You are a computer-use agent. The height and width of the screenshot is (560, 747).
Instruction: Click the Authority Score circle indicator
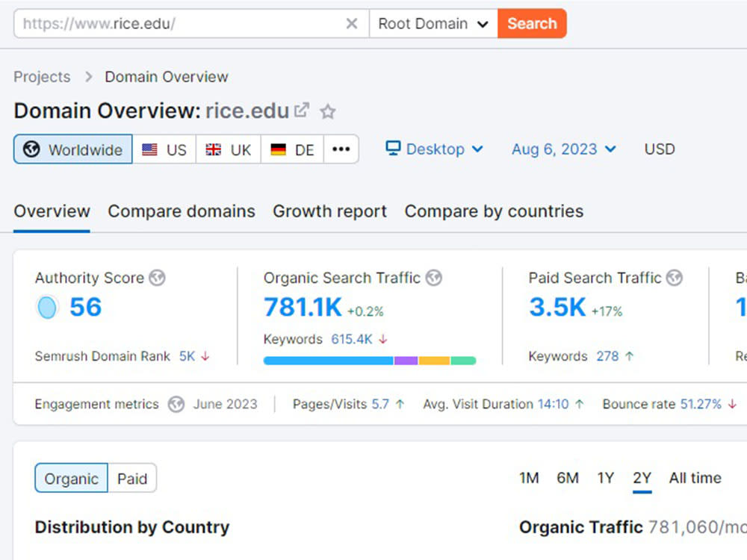click(47, 307)
